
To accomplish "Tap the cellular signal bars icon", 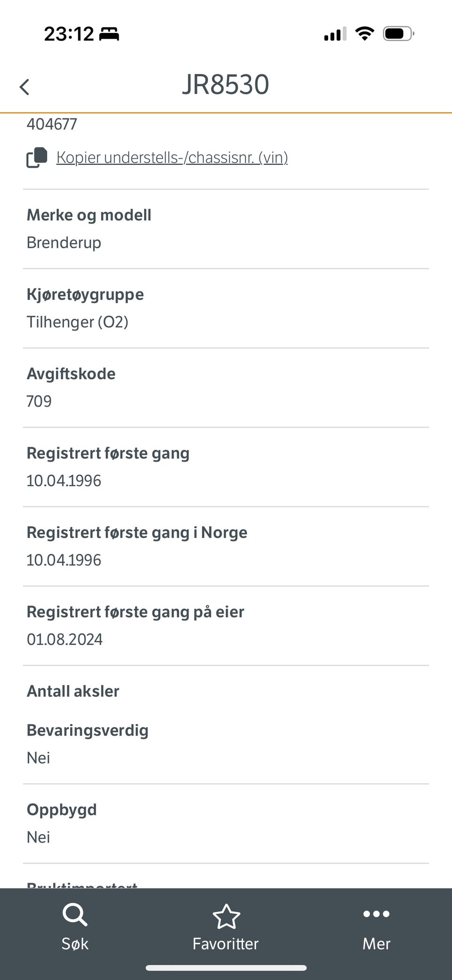I will pos(335,34).
